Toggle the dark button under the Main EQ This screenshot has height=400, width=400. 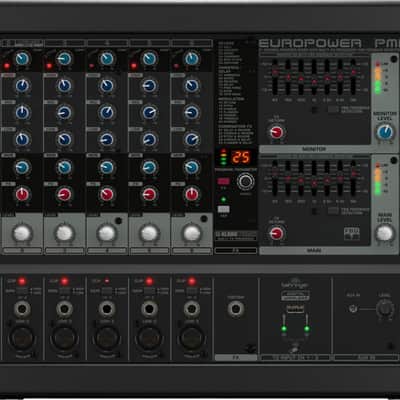tap(315, 211)
